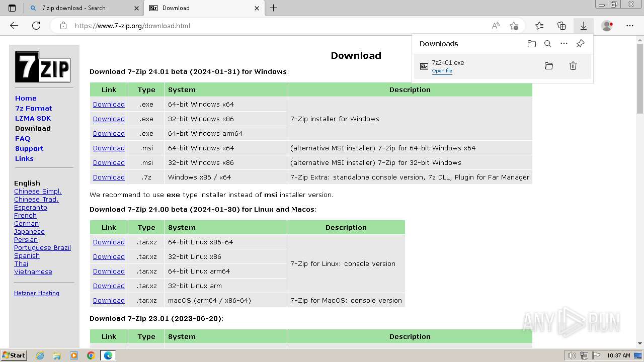This screenshot has height=362, width=644.
Task: Switch language to Esperanto
Action: coord(31,207)
